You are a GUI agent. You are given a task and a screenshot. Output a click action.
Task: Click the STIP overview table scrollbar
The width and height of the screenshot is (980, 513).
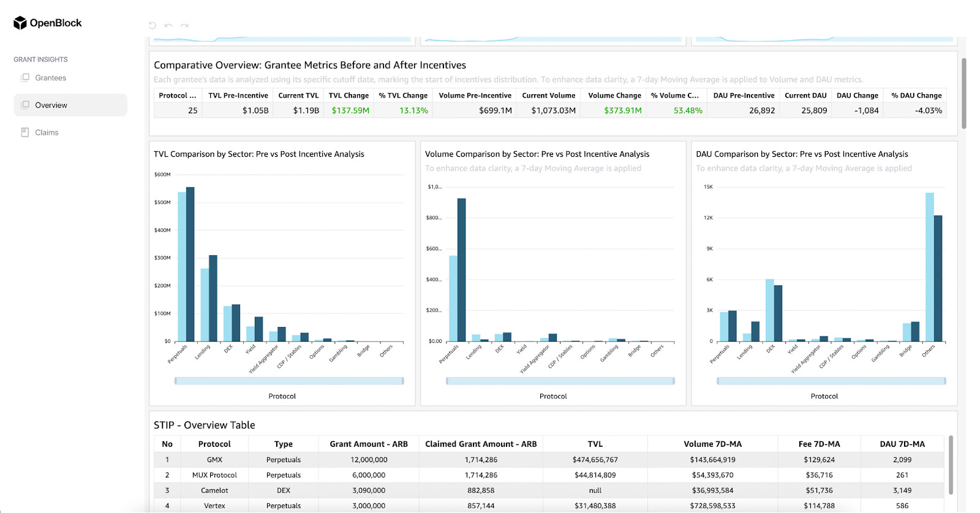click(951, 465)
